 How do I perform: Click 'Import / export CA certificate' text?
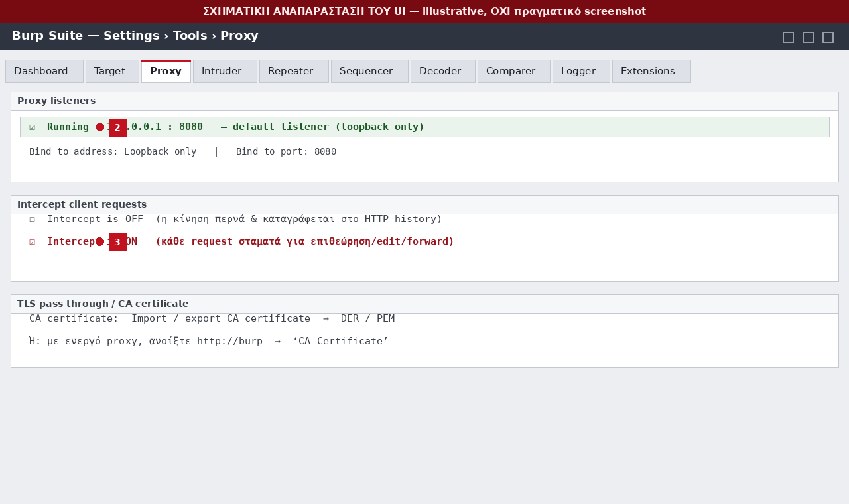pos(221,319)
